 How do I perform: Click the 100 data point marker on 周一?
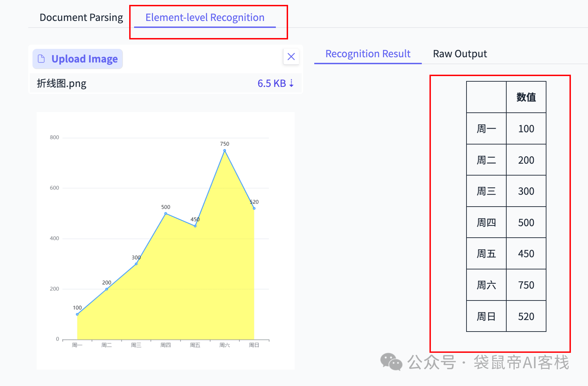tap(77, 314)
